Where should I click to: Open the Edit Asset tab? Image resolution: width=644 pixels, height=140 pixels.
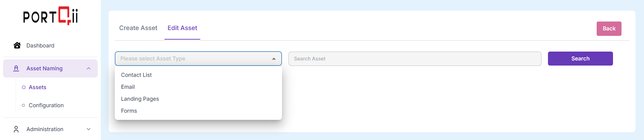coord(182,28)
